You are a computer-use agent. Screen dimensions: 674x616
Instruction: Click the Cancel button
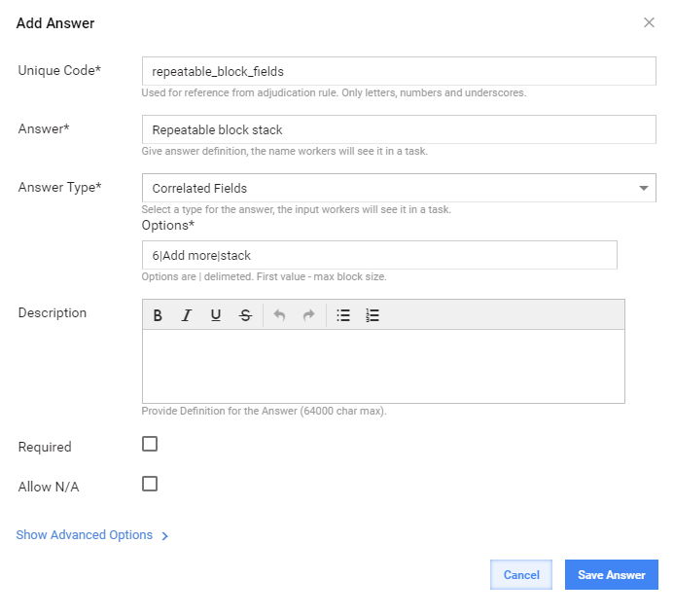pyautogui.click(x=521, y=575)
